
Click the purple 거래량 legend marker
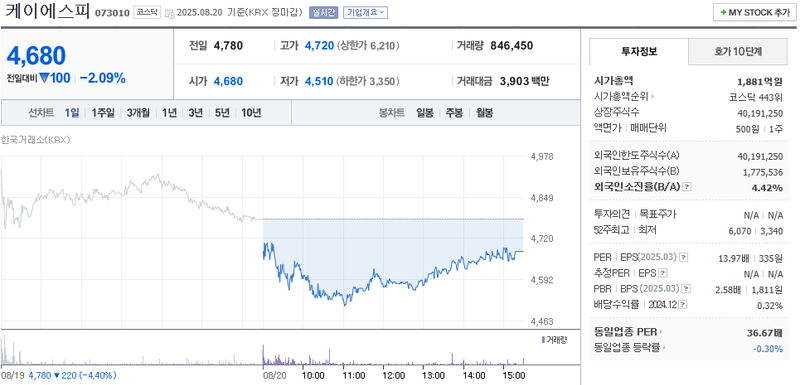pos(543,339)
